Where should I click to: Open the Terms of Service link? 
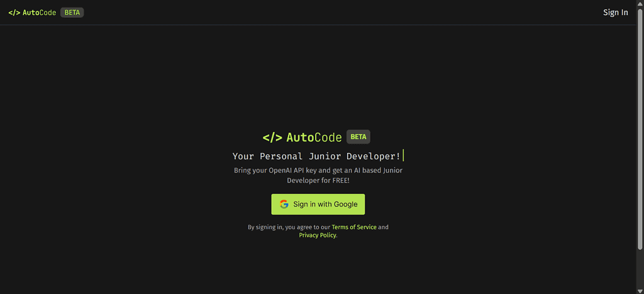point(354,227)
